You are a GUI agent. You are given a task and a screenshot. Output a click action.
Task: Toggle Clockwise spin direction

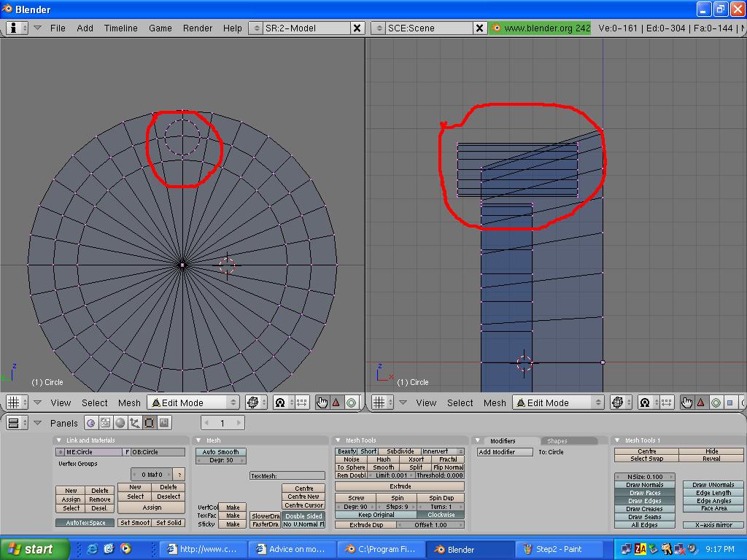(x=441, y=515)
